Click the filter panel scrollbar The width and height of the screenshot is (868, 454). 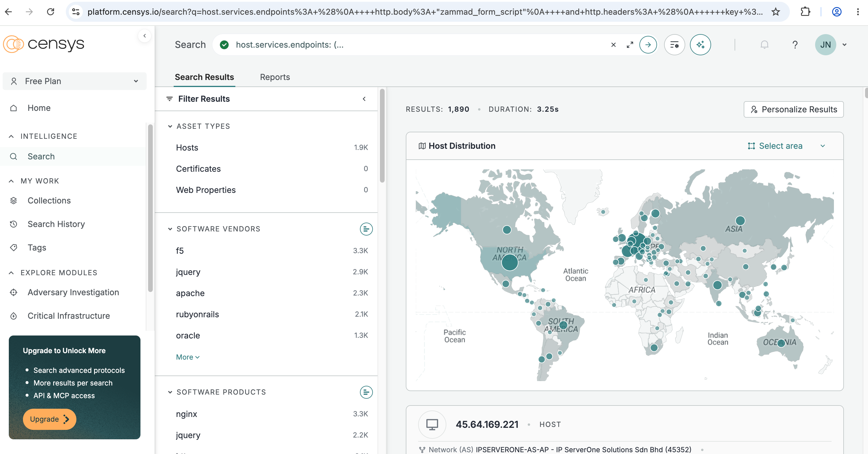coord(382,136)
